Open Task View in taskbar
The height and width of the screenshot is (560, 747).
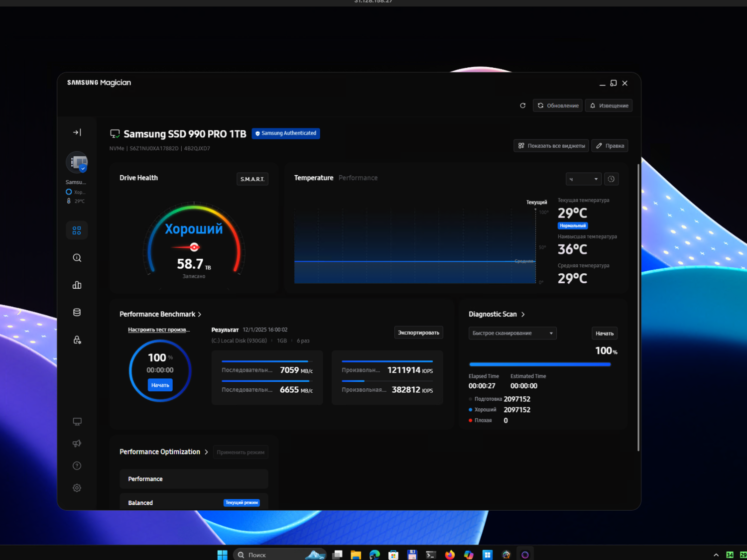(x=338, y=555)
